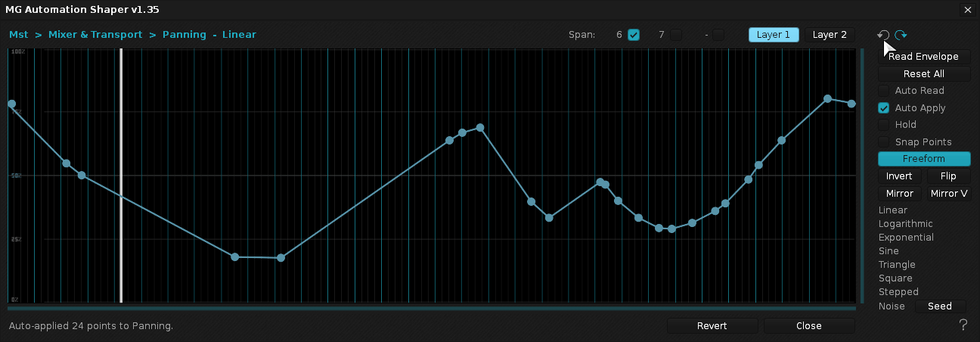This screenshot has width=980, height=342.
Task: Enable the Auto Read checkbox
Action: 883,91
